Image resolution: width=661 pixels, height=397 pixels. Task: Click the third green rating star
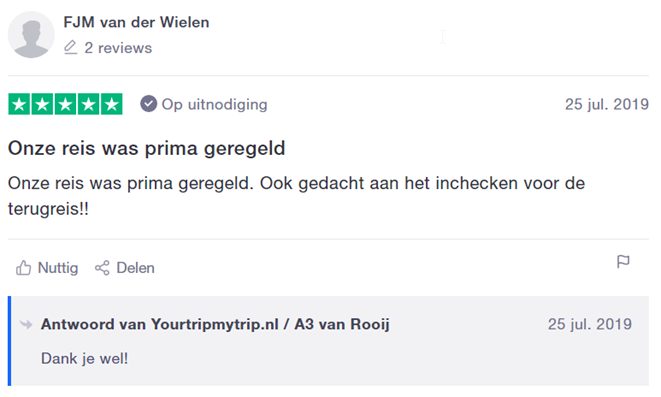(x=65, y=104)
